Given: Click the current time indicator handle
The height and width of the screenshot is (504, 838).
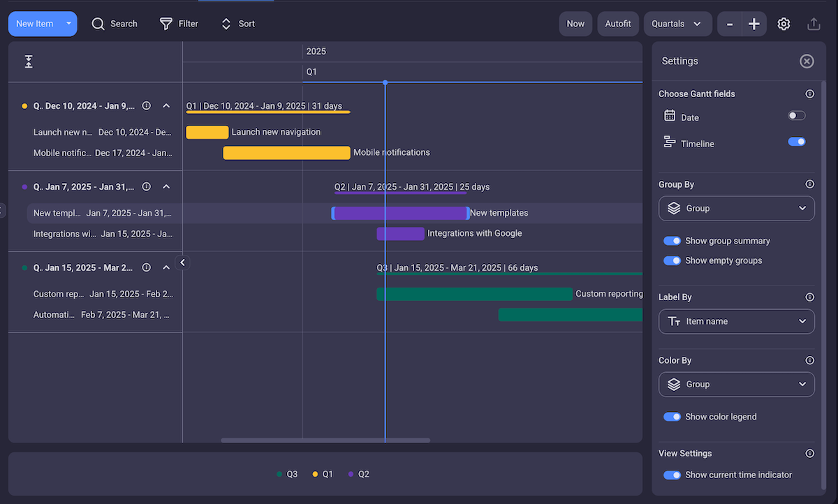Looking at the screenshot, I should 385,82.
